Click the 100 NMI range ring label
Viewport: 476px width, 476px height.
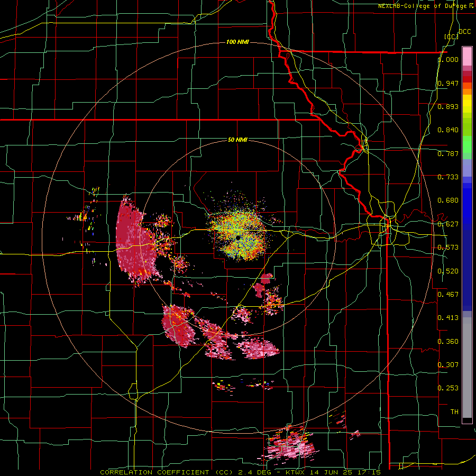(237, 42)
